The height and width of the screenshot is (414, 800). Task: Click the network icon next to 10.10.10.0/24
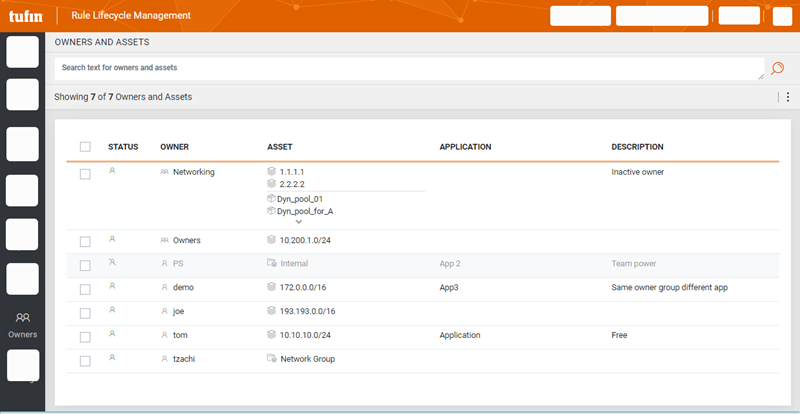click(x=271, y=334)
